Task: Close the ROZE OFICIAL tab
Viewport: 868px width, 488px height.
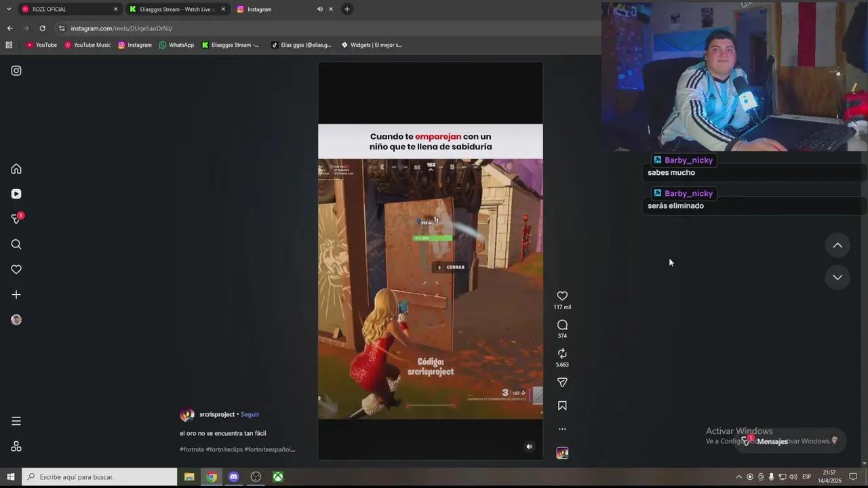Action: (115, 9)
